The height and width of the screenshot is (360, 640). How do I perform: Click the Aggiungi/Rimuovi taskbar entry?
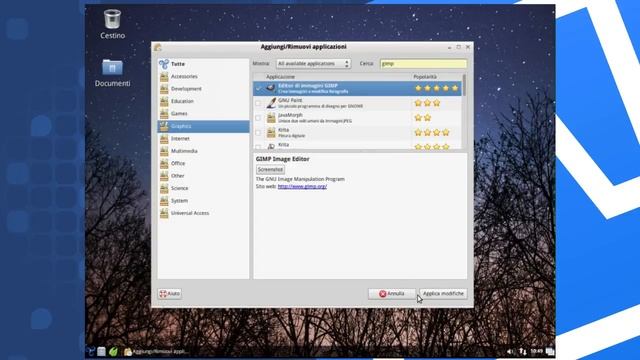[x=156, y=351]
